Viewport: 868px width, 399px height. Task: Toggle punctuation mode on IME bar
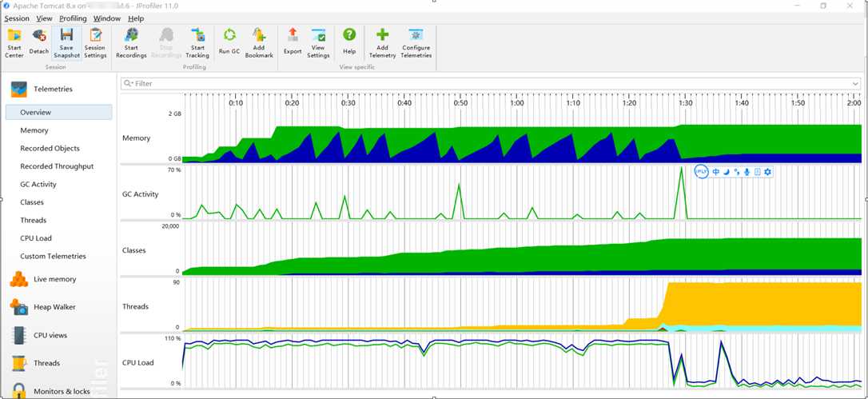click(737, 172)
